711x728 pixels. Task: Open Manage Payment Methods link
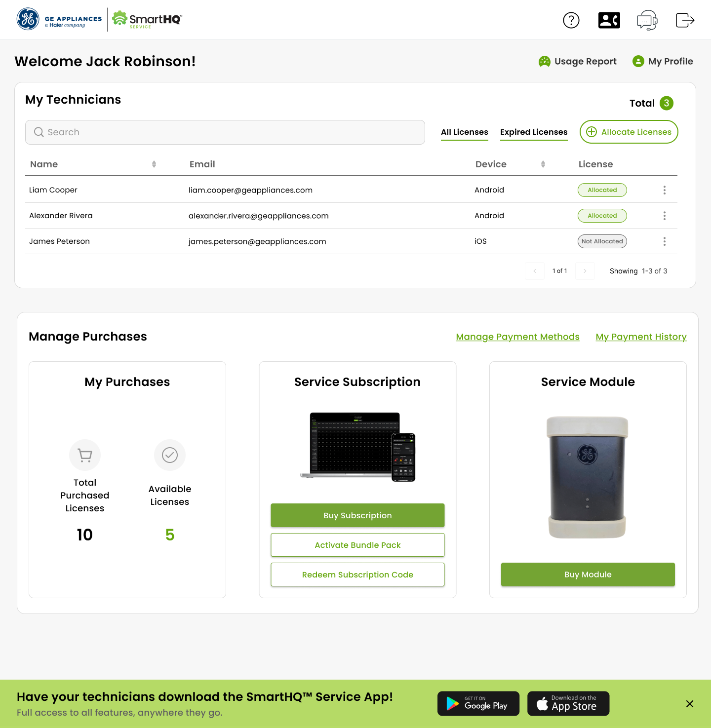tap(517, 337)
